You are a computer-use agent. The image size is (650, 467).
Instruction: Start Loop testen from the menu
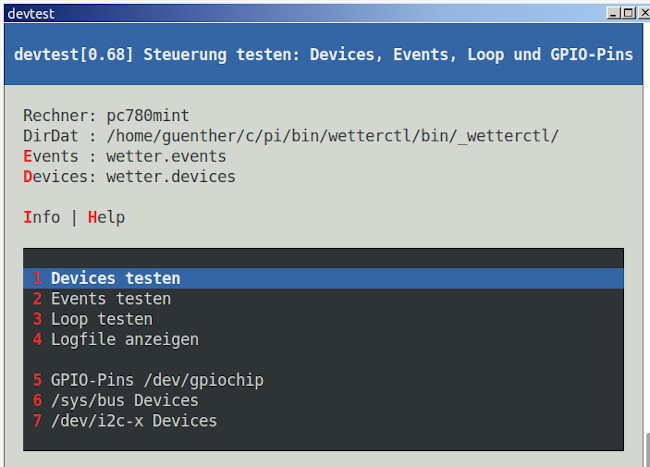(x=101, y=319)
